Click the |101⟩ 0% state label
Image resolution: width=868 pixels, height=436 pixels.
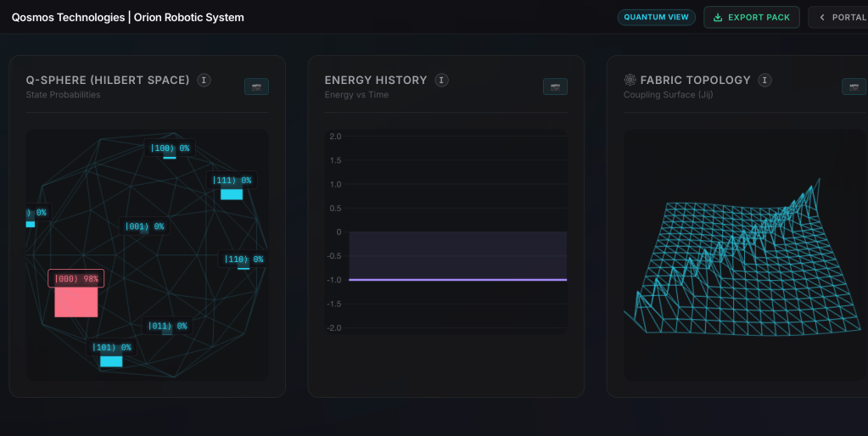pos(111,347)
